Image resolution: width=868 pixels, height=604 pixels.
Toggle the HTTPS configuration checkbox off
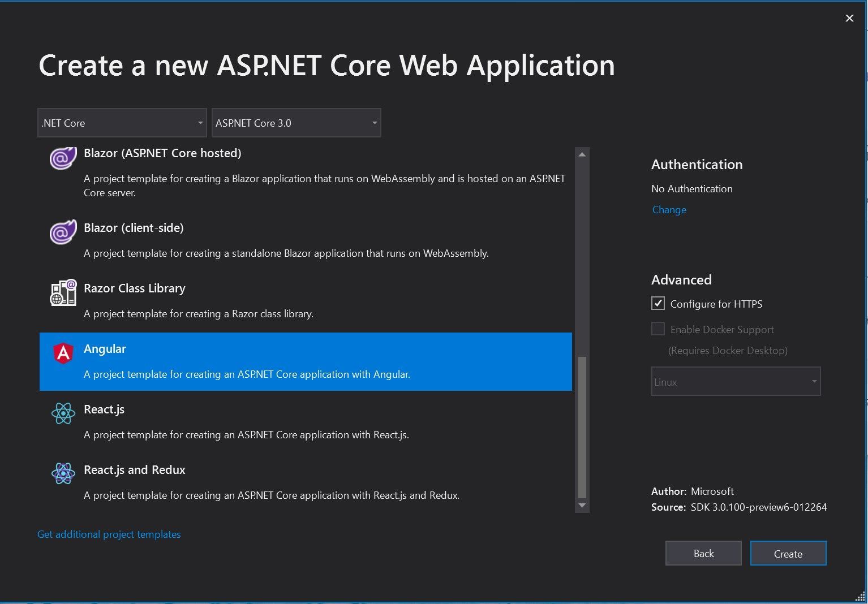point(658,303)
